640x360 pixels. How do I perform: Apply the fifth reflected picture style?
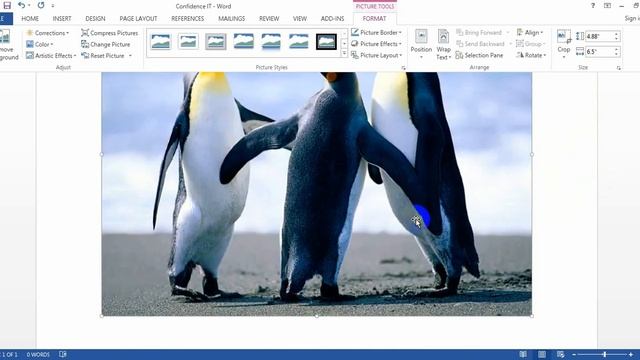click(x=271, y=42)
